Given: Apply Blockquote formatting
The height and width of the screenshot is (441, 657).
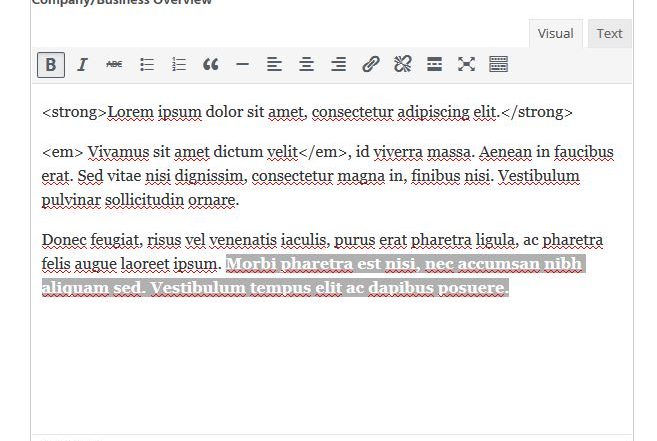Looking at the screenshot, I should [x=210, y=65].
